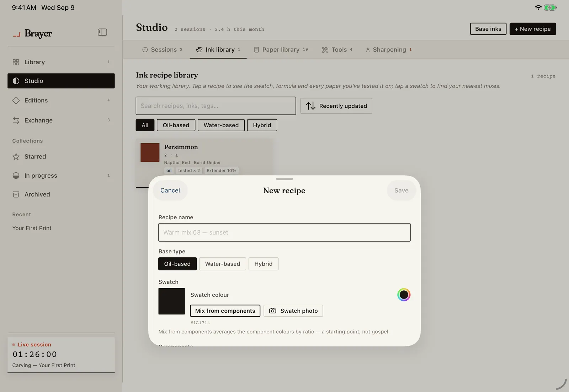Switch to the Tools tab
The image size is (569, 392).
[x=337, y=50]
